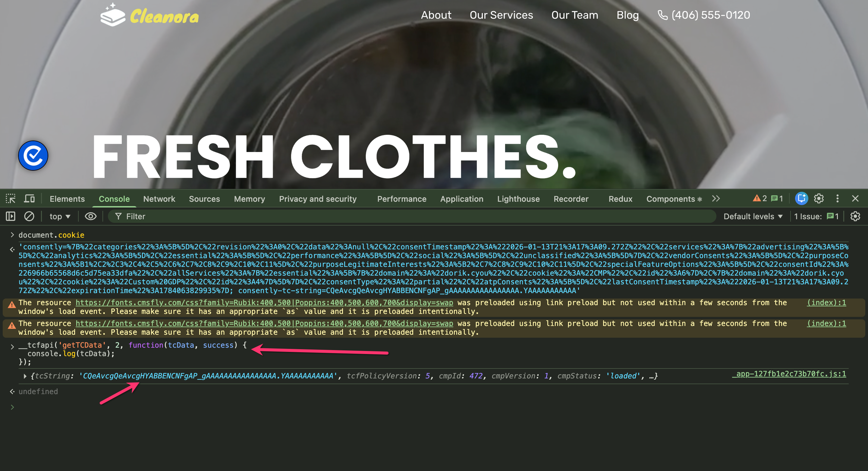Toggle the console sidebar panel
Image resolution: width=868 pixels, height=471 pixels.
[x=11, y=216]
